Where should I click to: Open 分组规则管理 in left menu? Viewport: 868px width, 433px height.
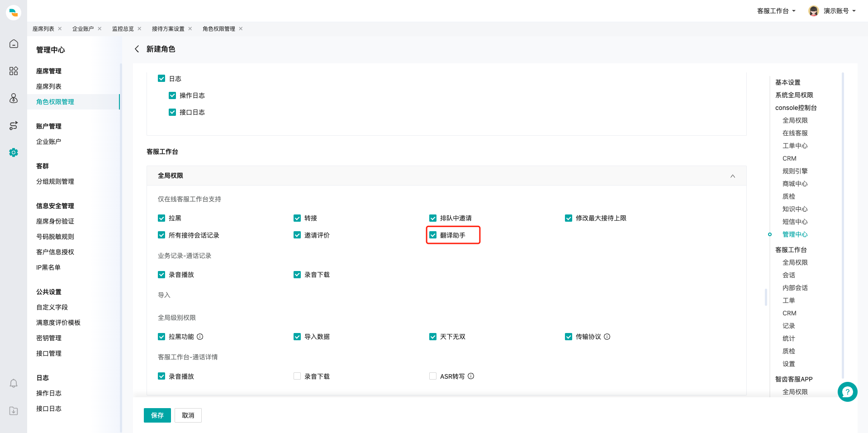click(55, 181)
